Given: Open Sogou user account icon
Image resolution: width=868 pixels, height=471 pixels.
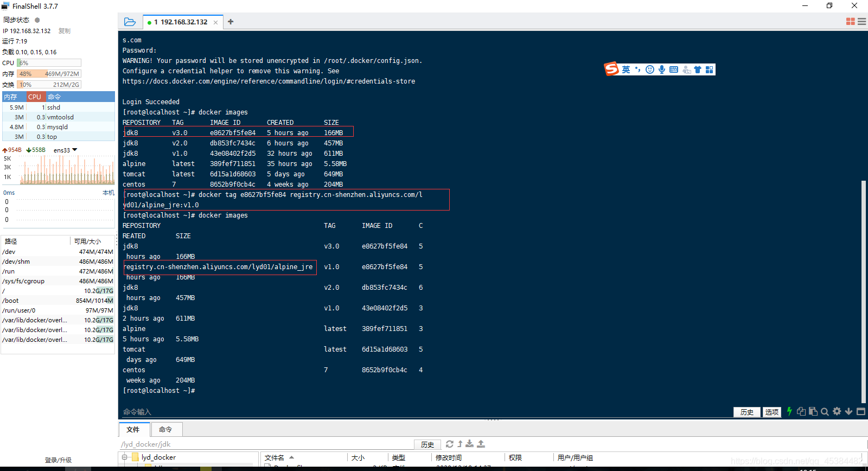Looking at the screenshot, I should point(686,69).
